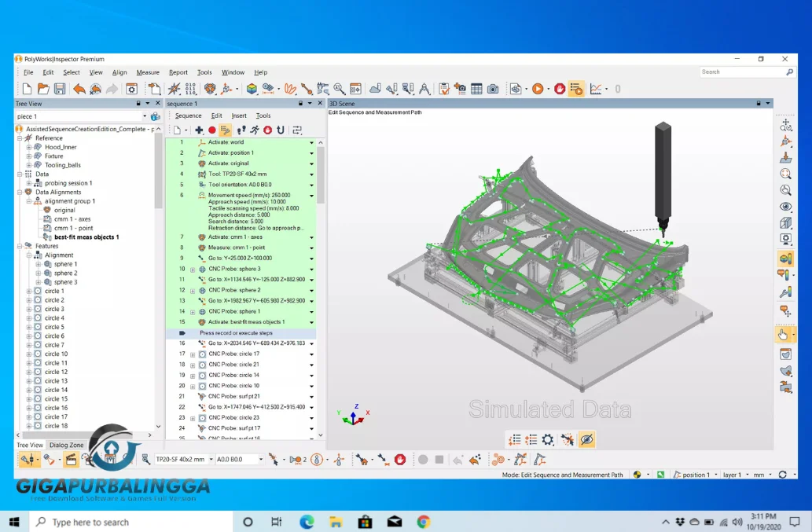
Task: Open the piece 1 dropdown
Action: (x=145, y=116)
